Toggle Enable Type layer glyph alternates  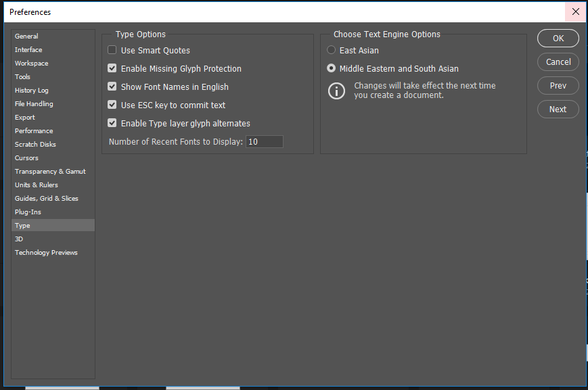point(112,123)
